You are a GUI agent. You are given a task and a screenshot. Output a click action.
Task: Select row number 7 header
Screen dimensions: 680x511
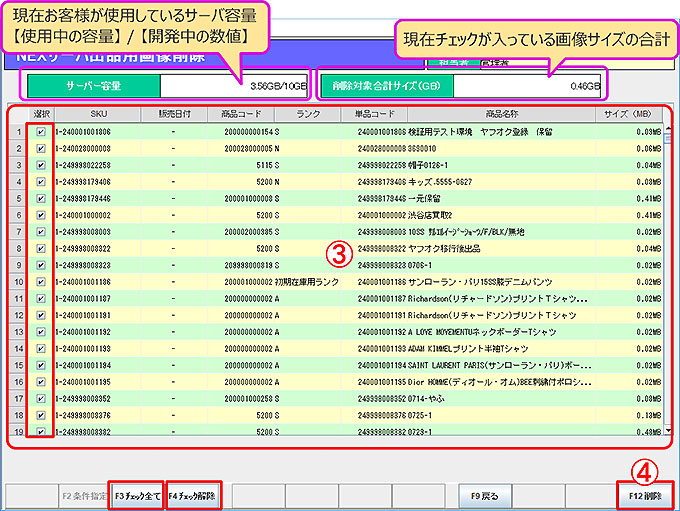(x=18, y=232)
